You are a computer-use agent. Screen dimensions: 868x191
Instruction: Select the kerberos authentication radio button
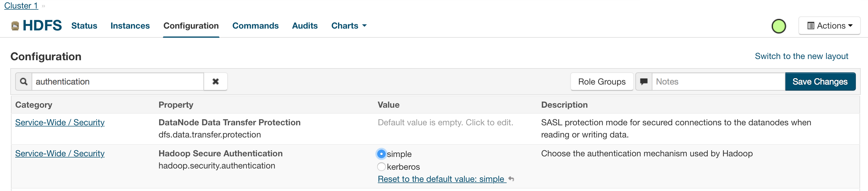pos(381,167)
